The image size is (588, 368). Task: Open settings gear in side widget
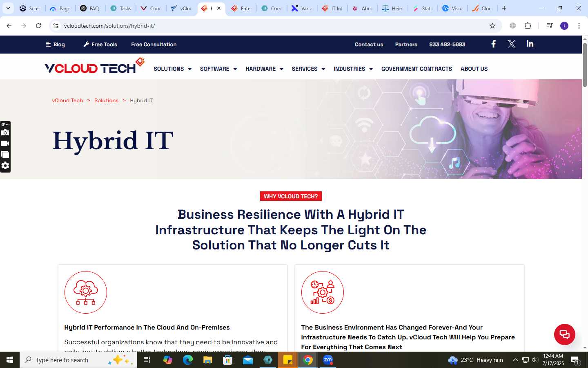click(5, 166)
